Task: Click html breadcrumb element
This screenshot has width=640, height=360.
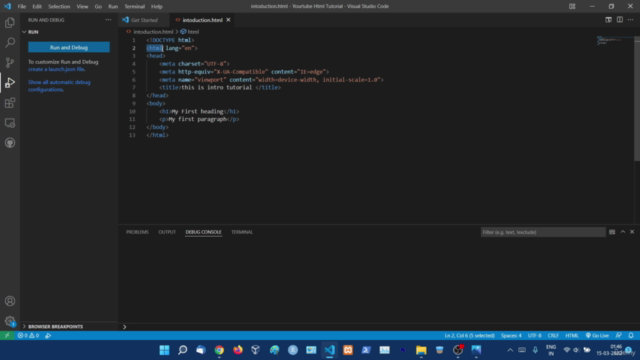Action: pos(190,31)
